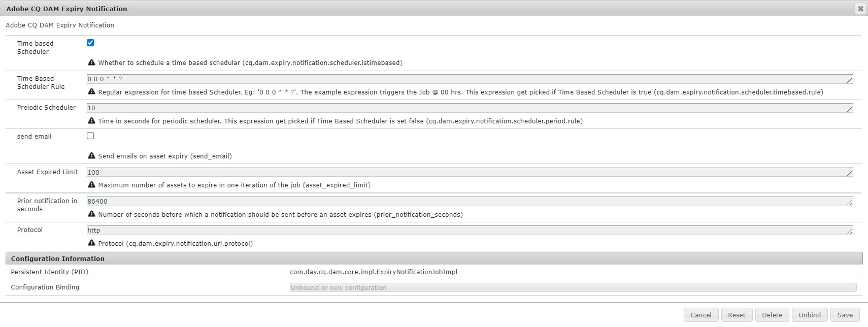Click the Preiodic Scheduler label
868x327 pixels.
click(x=46, y=107)
